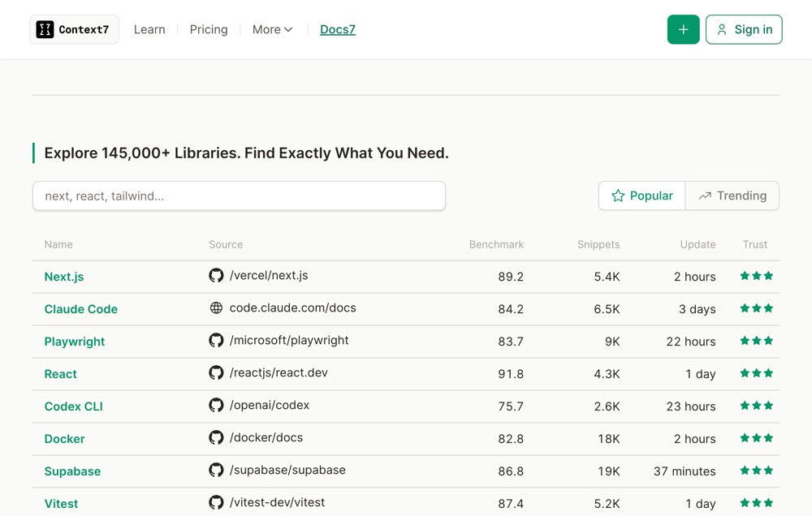Viewport: 812px width, 516px height.
Task: Click the Benchmark column header
Action: [x=497, y=244]
